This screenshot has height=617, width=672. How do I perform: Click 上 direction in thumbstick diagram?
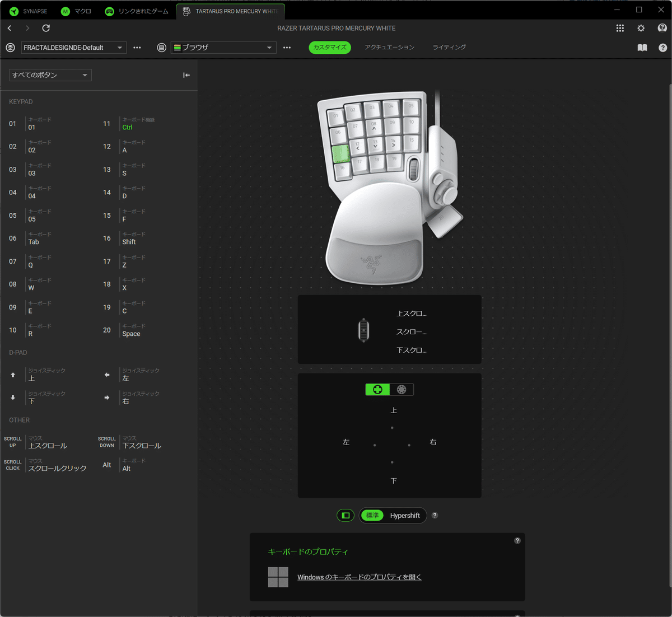(394, 410)
